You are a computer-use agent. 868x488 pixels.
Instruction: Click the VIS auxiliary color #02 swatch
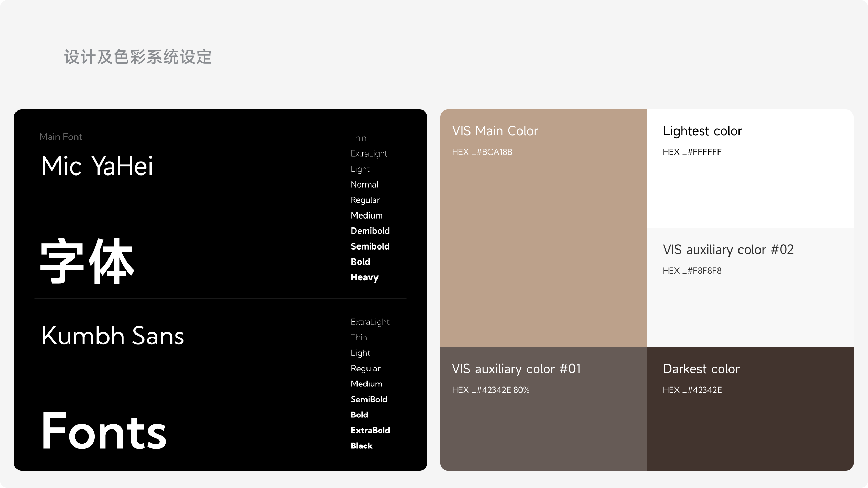point(750,306)
